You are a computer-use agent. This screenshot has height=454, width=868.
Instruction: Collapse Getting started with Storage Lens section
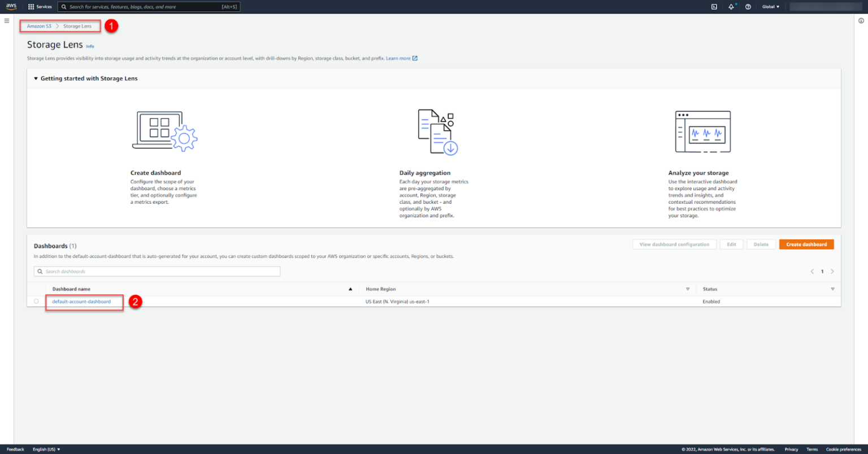pos(36,78)
